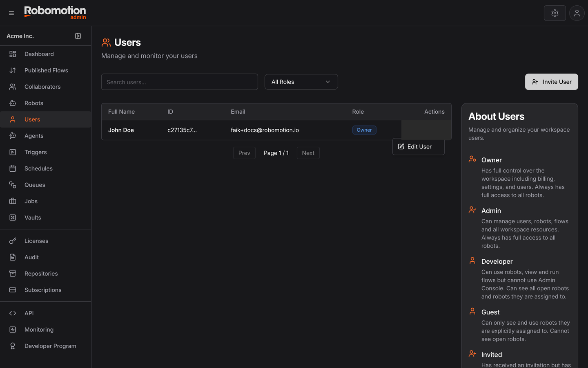Viewport: 588px width, 368px height.
Task: Click the Audit document icon
Action: coord(13,257)
